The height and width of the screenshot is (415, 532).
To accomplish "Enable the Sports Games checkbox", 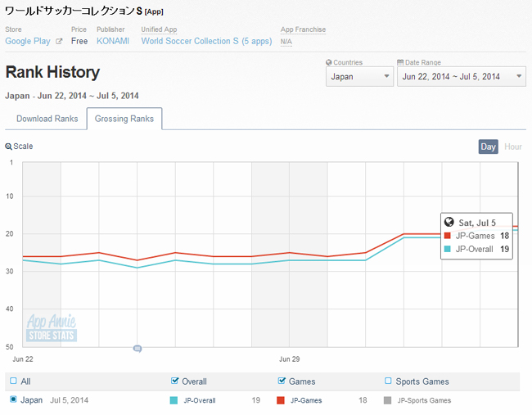I will click(388, 381).
